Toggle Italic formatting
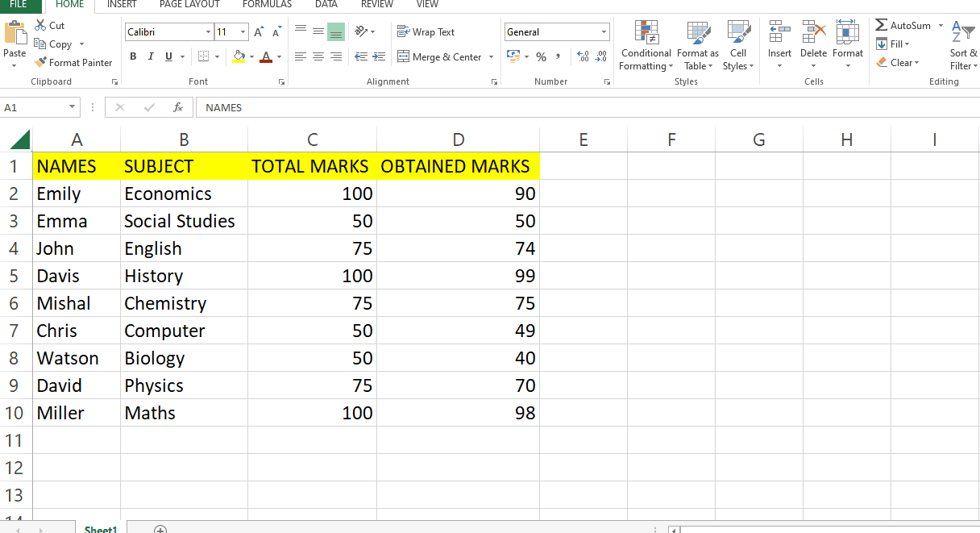Image resolution: width=980 pixels, height=533 pixels. click(x=151, y=56)
